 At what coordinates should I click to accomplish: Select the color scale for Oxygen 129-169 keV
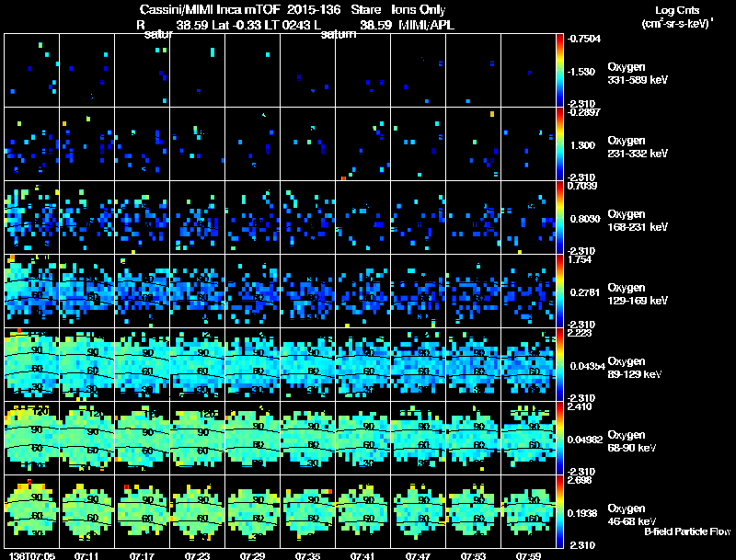[x=560, y=291]
